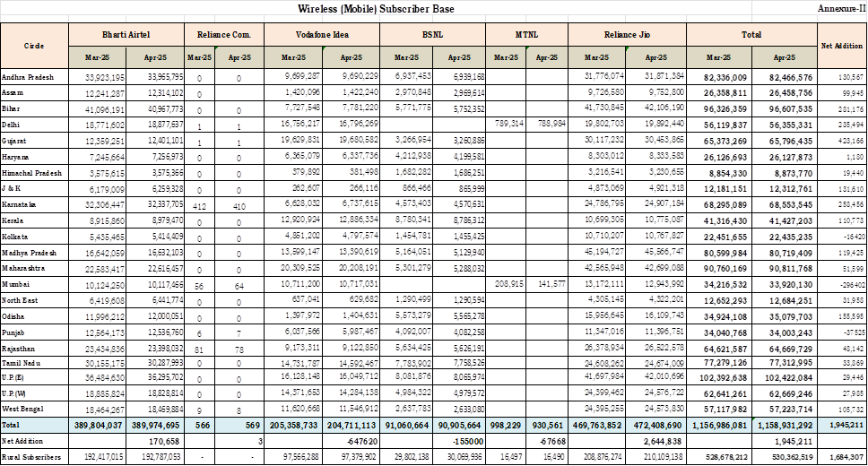Image resolution: width=868 pixels, height=466 pixels.
Task: Click the 'Assam' row label
Action: click(13, 93)
